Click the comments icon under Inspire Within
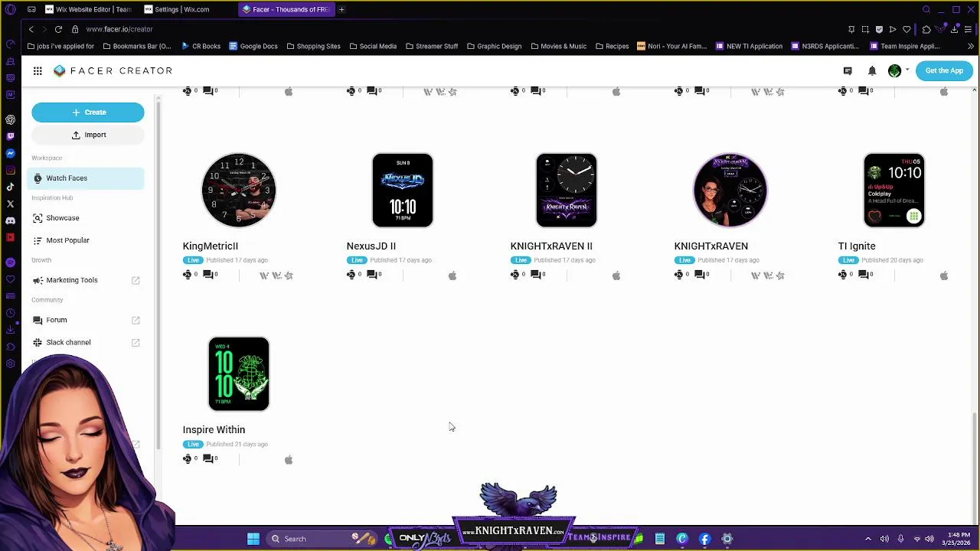Viewport: 980px width, 551px height. click(x=207, y=458)
